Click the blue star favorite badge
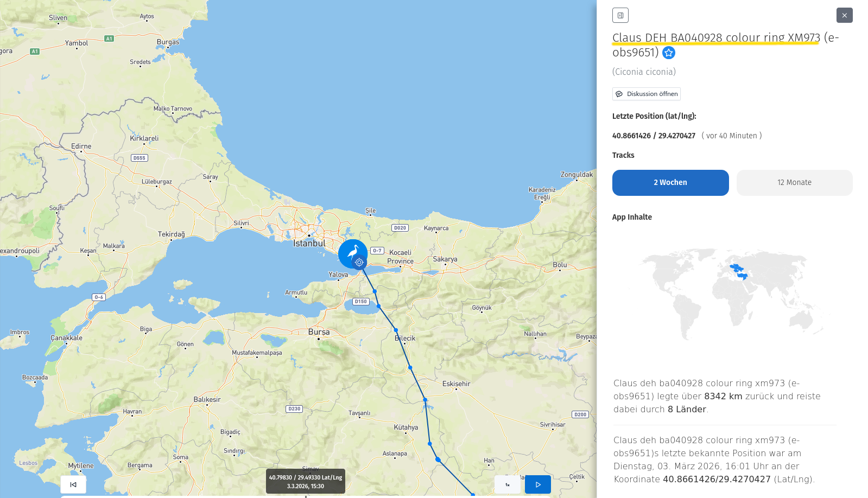The width and height of the screenshot is (868, 498). 669,53
